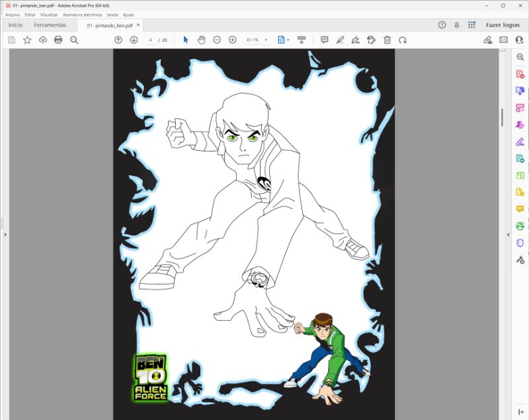529x420 pixels.
Task: Open the search magnifier in right panel
Action: 520,57
